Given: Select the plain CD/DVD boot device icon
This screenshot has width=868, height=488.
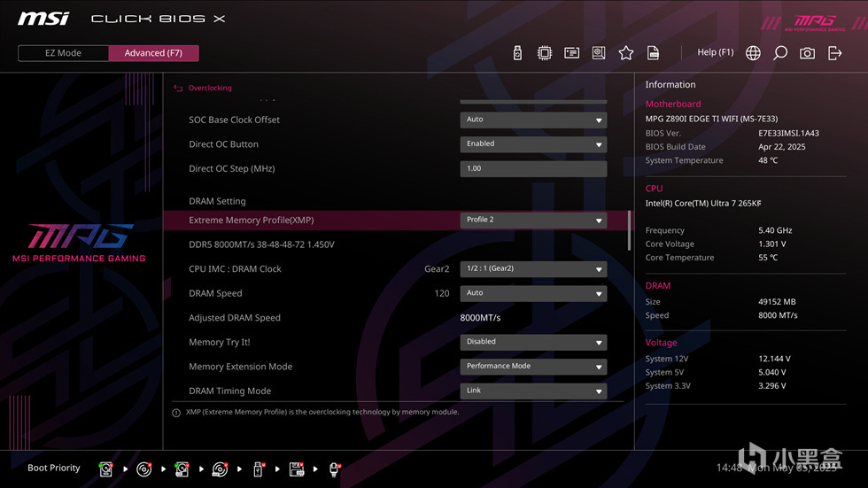Looking at the screenshot, I should pos(143,469).
